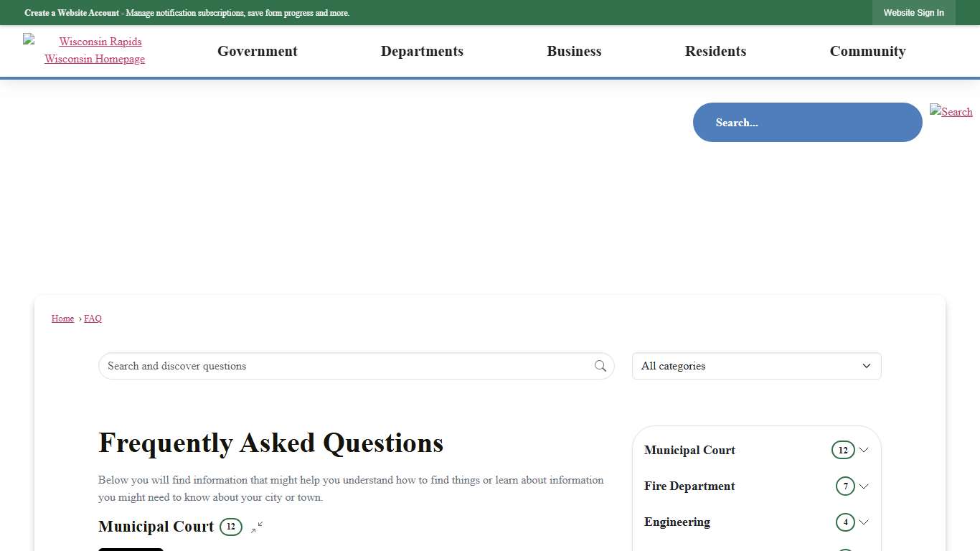
Task: Click the Search icon at top right
Action: tap(951, 112)
